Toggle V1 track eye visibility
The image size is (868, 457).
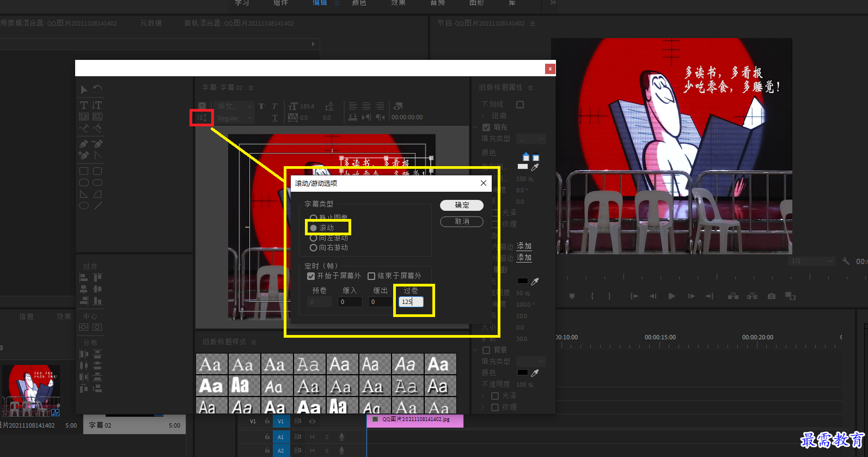[312, 422]
